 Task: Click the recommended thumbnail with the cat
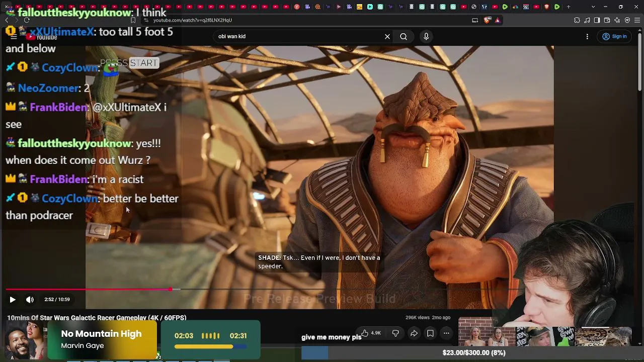tap(603, 336)
